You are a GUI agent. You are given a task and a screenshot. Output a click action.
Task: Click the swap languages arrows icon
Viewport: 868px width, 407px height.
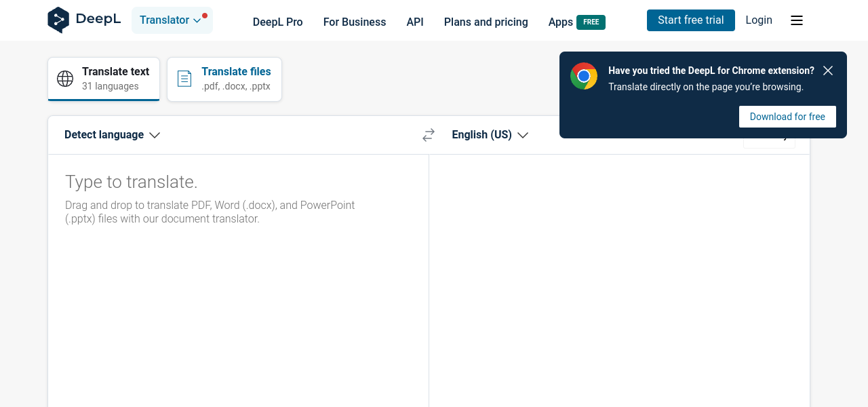tap(428, 135)
